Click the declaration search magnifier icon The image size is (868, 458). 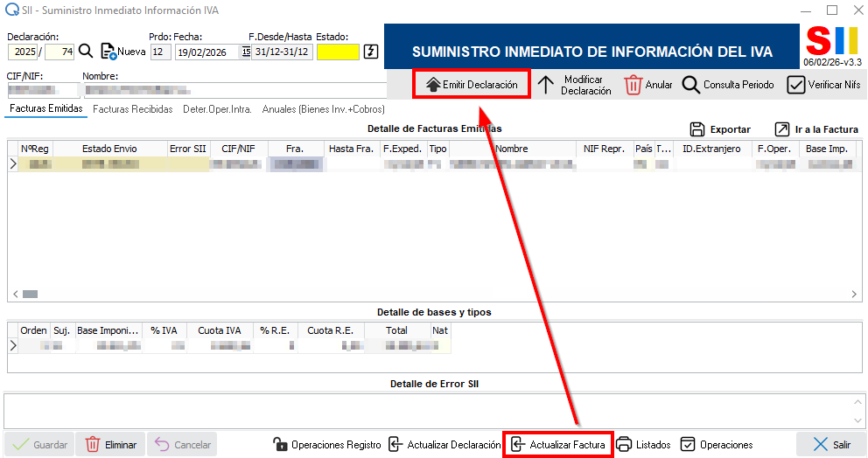coord(86,52)
